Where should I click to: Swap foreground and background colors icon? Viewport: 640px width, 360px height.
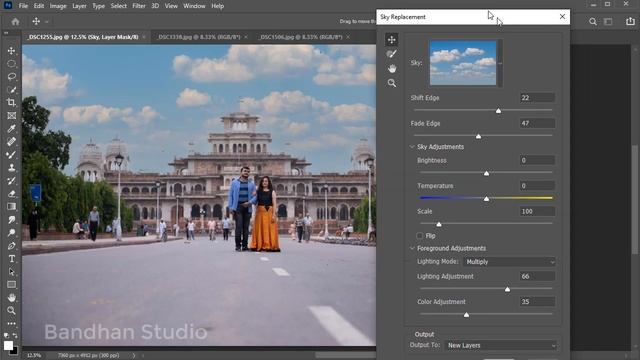[15, 336]
